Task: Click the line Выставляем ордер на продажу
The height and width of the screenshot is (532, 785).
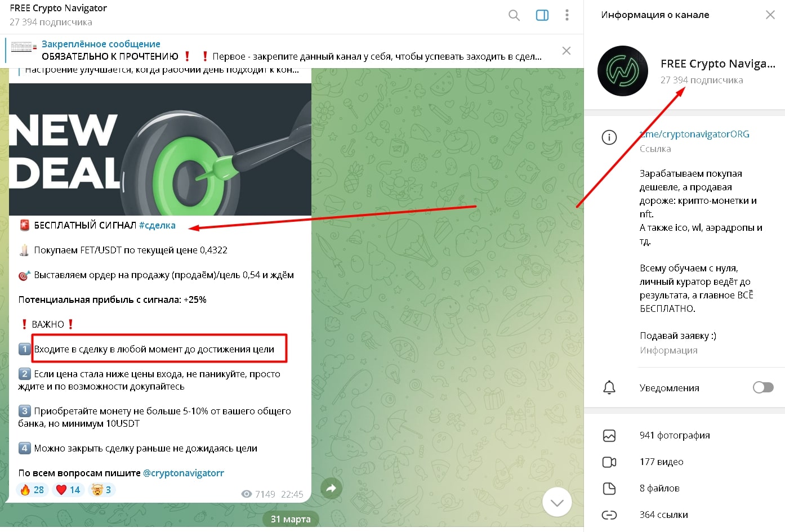Action: click(164, 275)
